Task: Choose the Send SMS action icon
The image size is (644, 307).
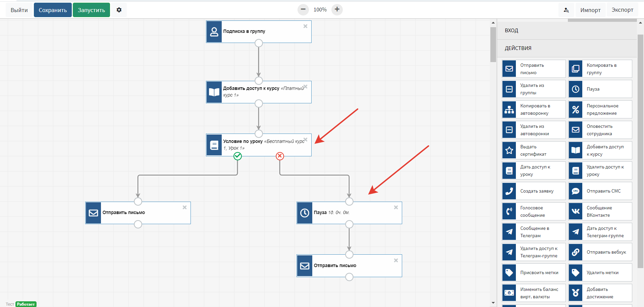Action: (576, 191)
